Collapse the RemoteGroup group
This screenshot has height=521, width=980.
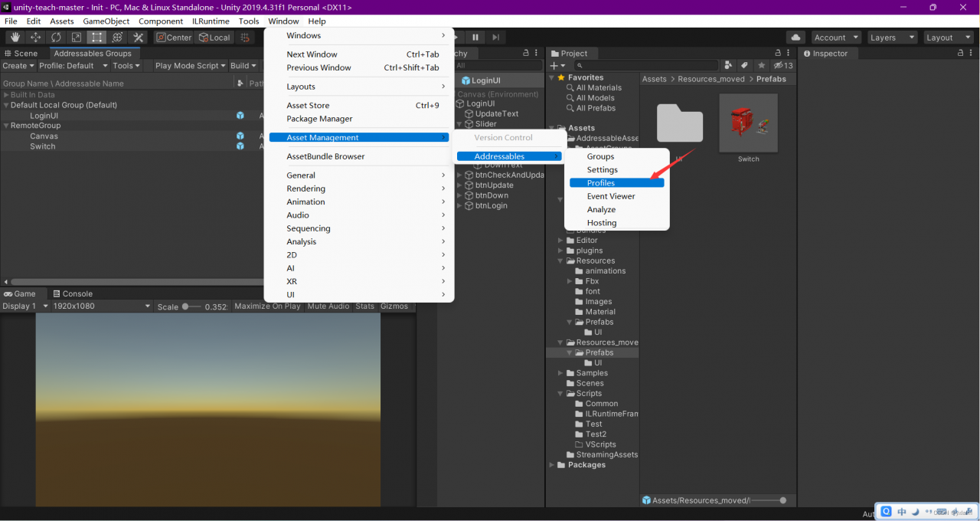[6, 126]
